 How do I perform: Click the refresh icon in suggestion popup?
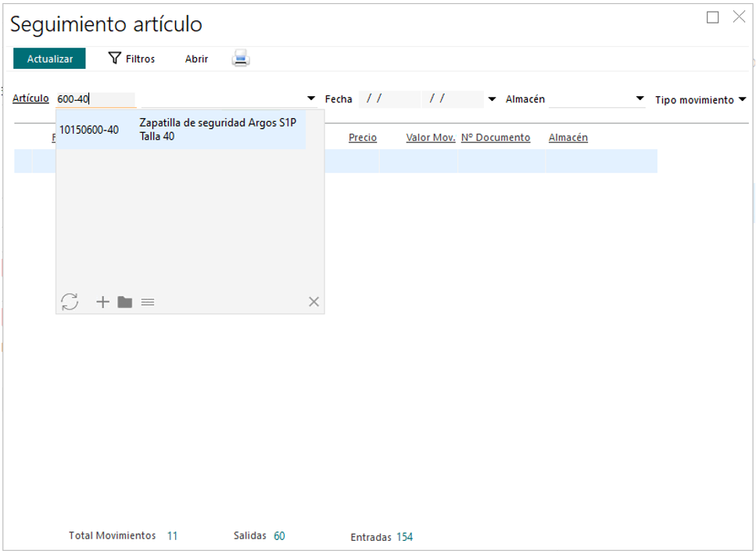(x=70, y=302)
